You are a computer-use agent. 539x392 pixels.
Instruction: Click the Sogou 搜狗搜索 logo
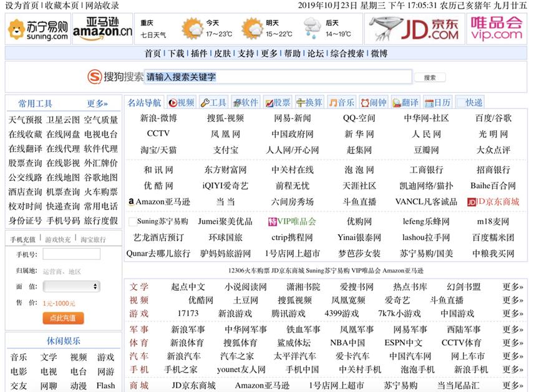(115, 77)
